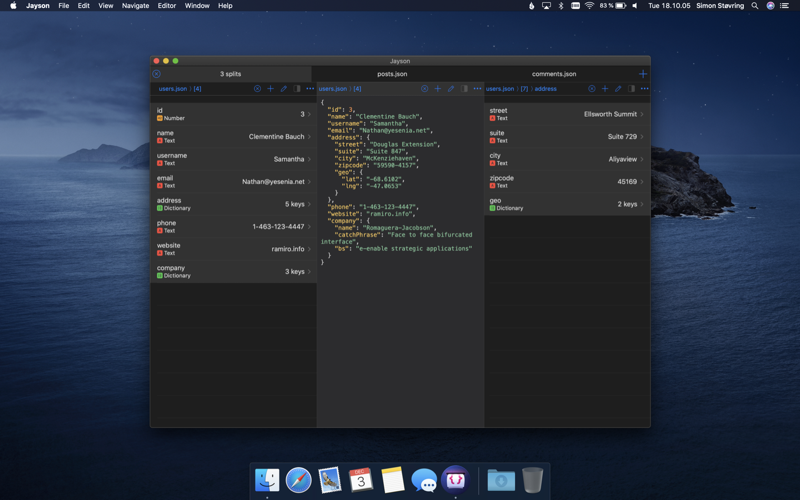Toggle the split view icon in the left pane
This screenshot has width=800, height=500.
(x=297, y=89)
